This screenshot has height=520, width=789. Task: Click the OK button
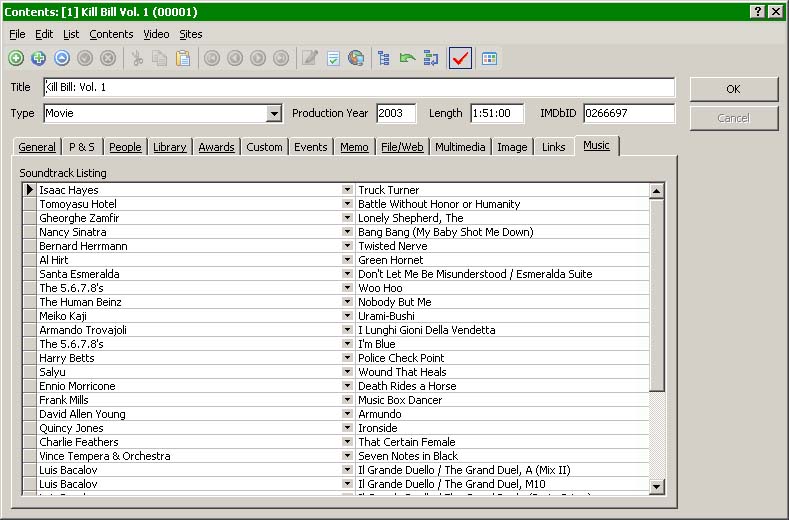pyautogui.click(x=734, y=90)
